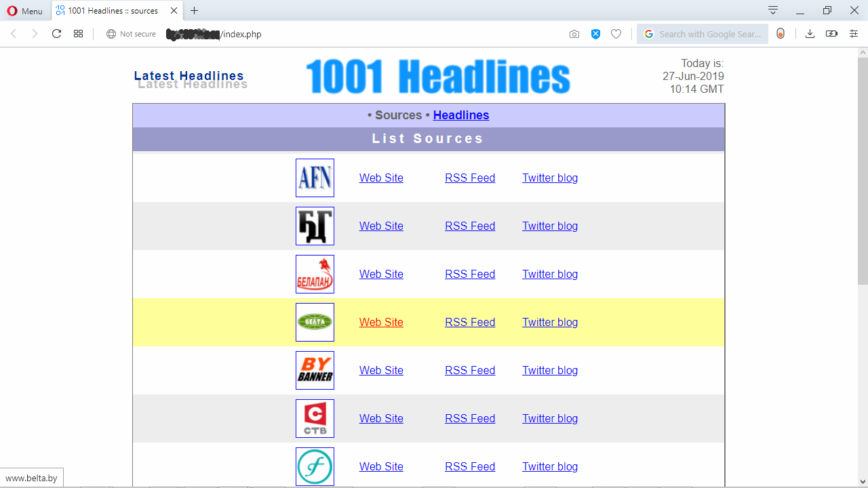The image size is (868, 488).
Task: Click the green BELTA source logo
Action: click(x=315, y=322)
